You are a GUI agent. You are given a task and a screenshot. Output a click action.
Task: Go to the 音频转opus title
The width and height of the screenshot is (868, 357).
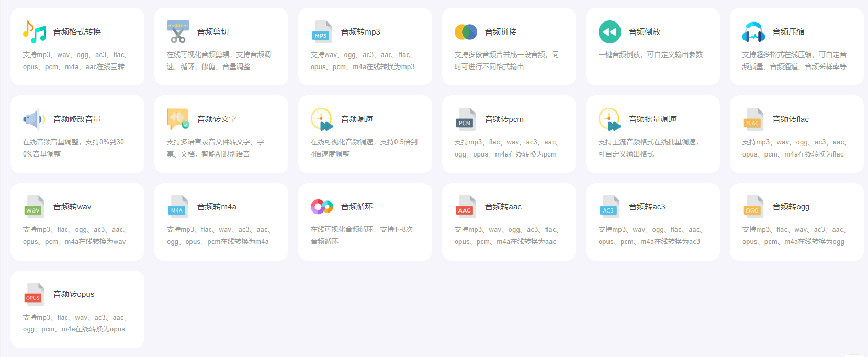click(x=74, y=294)
